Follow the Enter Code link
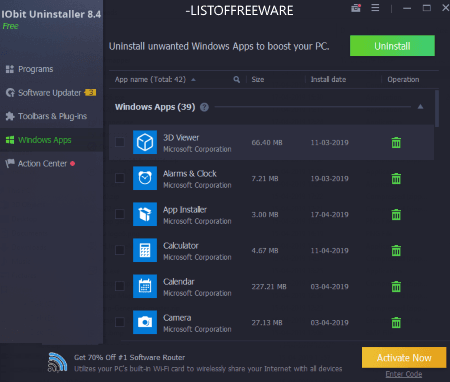Viewport: 450px width, 382px height. [404, 374]
